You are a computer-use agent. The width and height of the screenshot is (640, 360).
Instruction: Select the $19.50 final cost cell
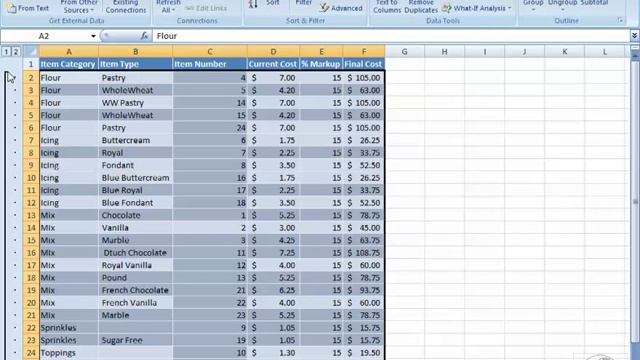(x=364, y=353)
